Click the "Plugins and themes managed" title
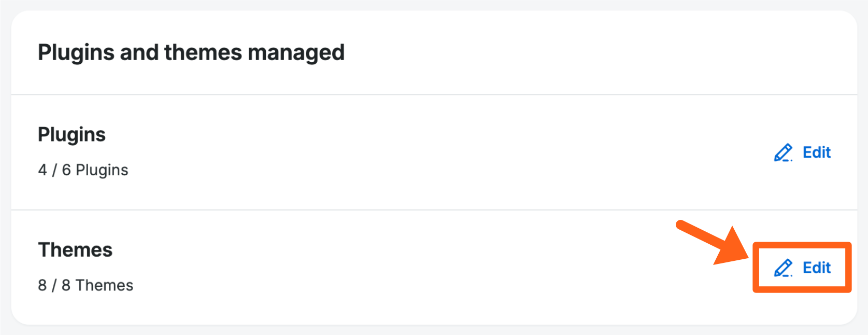The height and width of the screenshot is (335, 868). [191, 52]
